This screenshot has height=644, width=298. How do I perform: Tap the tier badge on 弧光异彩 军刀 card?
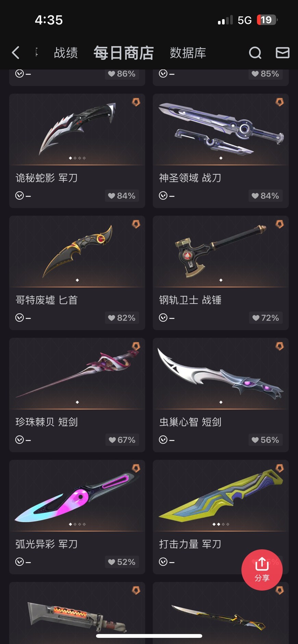(136, 468)
